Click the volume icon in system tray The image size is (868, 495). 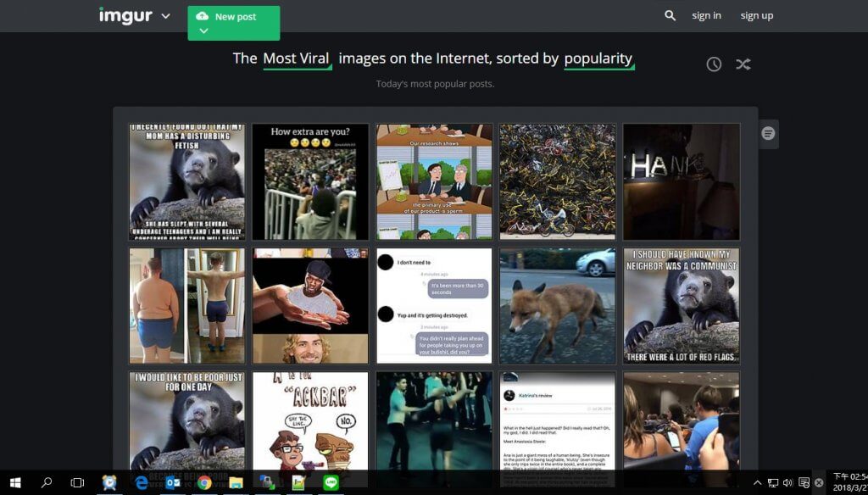[787, 482]
